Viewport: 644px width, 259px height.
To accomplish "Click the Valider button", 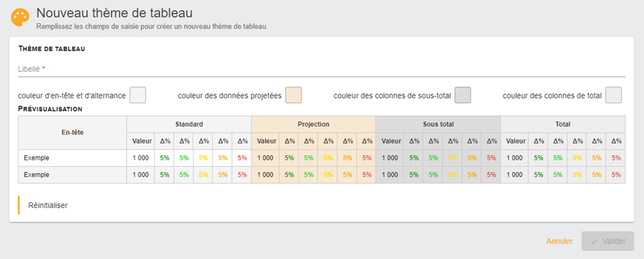I will pyautogui.click(x=608, y=241).
